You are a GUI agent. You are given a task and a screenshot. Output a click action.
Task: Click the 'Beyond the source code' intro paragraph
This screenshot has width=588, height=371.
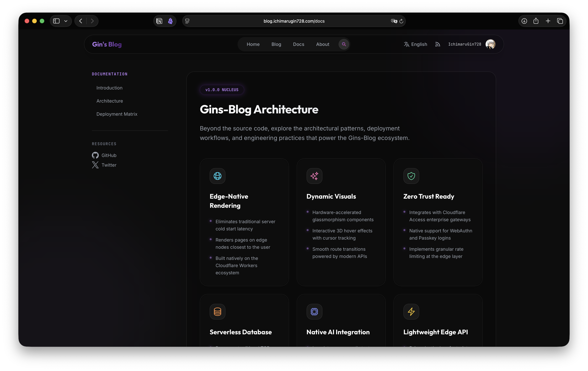click(304, 133)
